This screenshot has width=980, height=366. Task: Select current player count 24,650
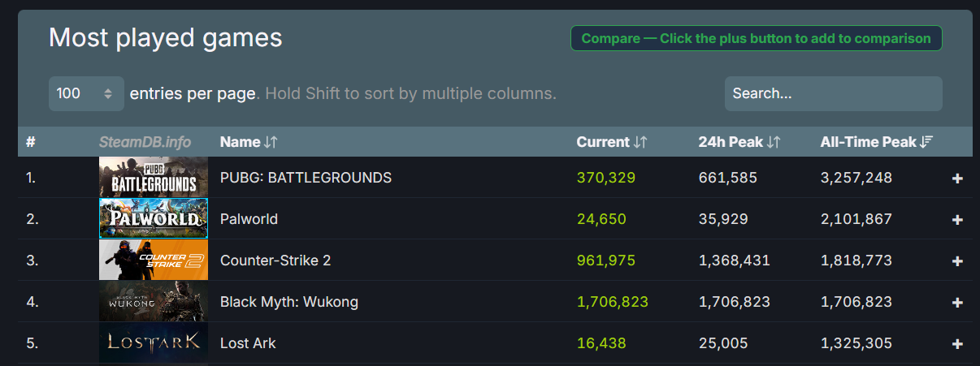pos(601,219)
